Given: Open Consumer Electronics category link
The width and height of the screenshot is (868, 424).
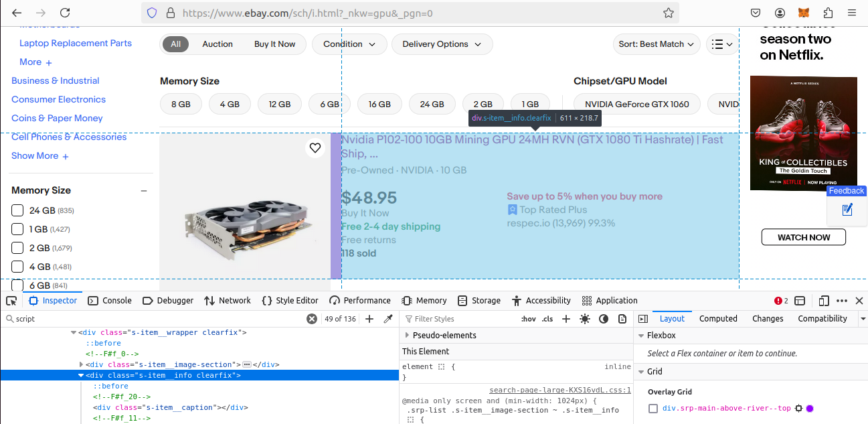Looking at the screenshot, I should 58,99.
